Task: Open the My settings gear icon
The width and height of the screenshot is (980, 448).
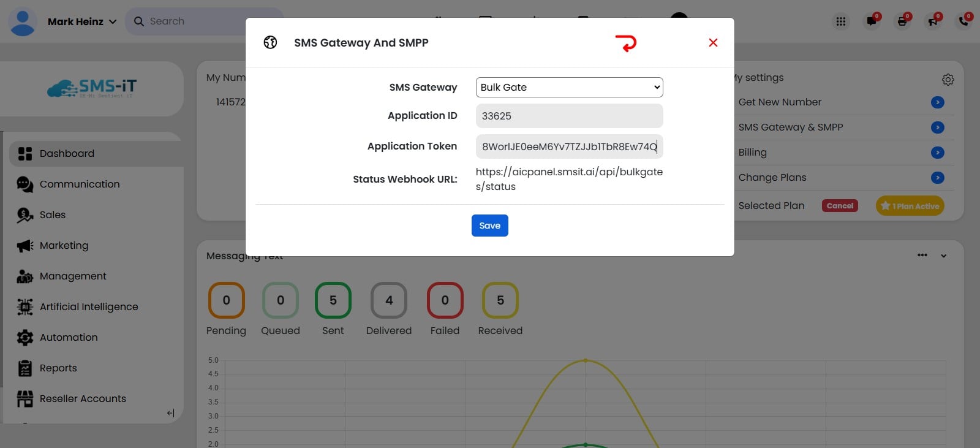Action: pyautogui.click(x=948, y=80)
